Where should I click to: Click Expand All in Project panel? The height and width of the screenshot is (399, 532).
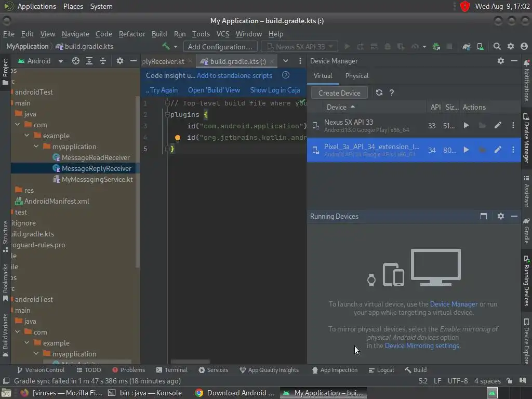89,61
